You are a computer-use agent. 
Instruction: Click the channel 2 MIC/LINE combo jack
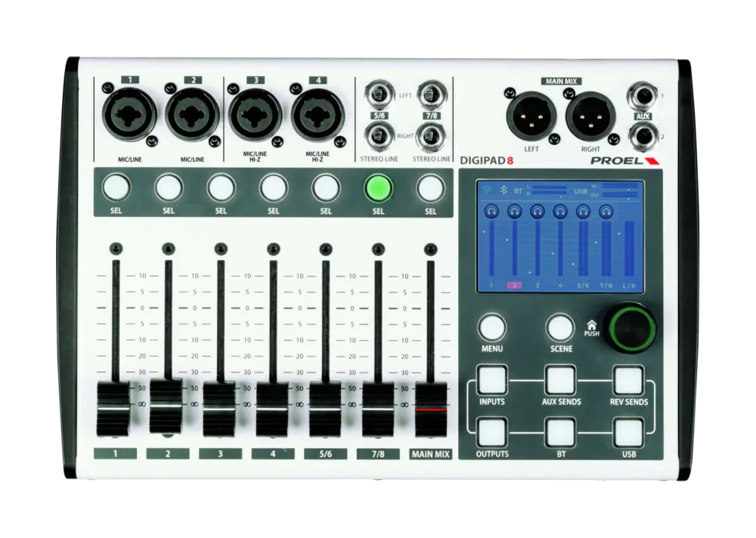click(x=192, y=115)
